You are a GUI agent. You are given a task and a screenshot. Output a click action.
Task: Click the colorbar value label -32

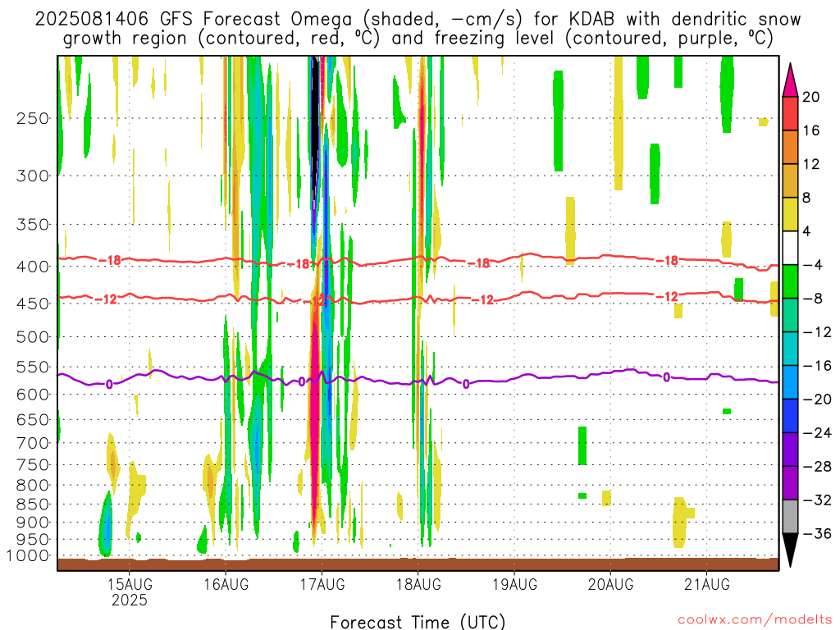coord(817,500)
